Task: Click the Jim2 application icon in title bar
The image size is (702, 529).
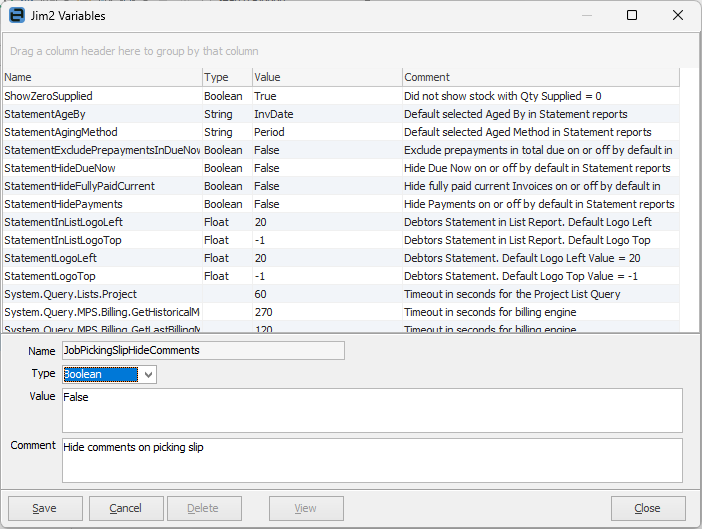Action: 17,16
